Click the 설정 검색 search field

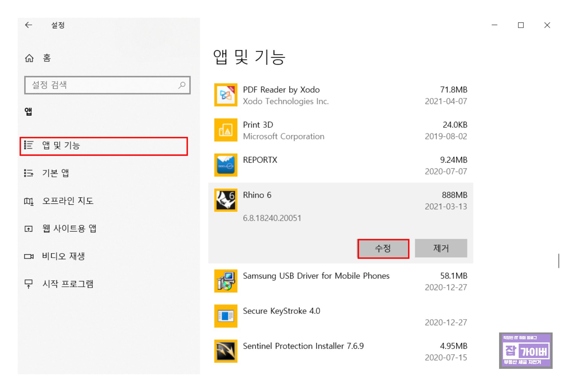(107, 85)
